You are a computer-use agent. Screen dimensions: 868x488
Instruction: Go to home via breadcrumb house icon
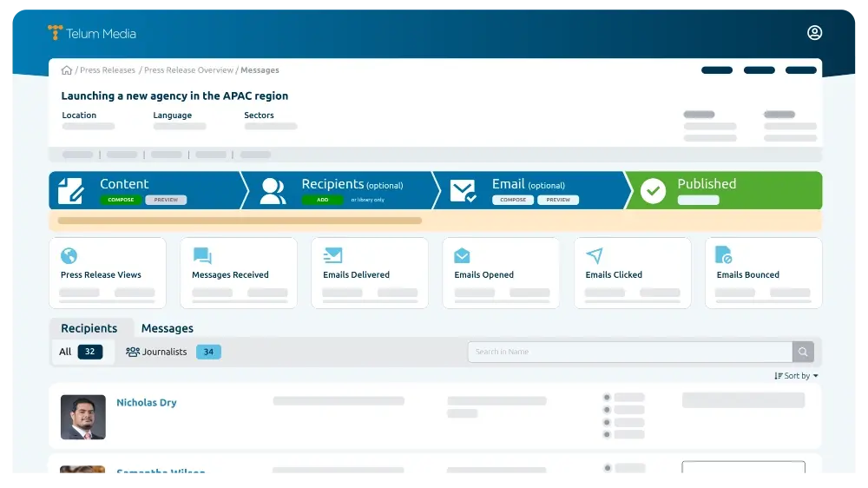point(67,69)
